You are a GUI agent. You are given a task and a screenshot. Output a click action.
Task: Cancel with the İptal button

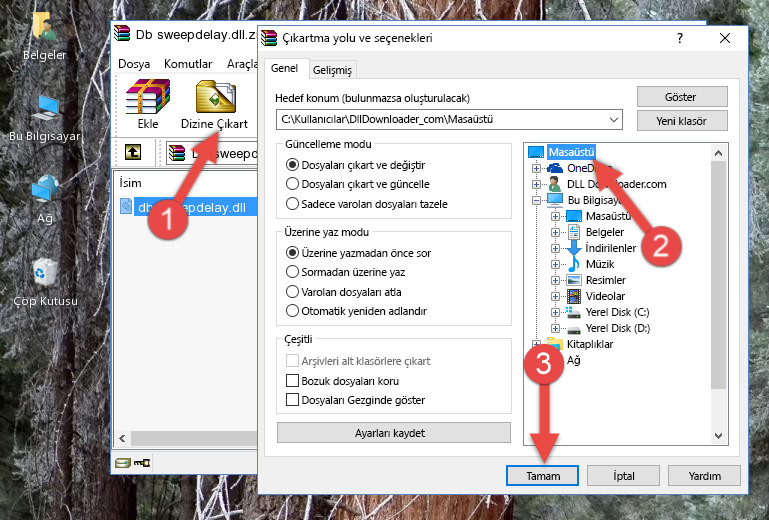click(x=623, y=476)
